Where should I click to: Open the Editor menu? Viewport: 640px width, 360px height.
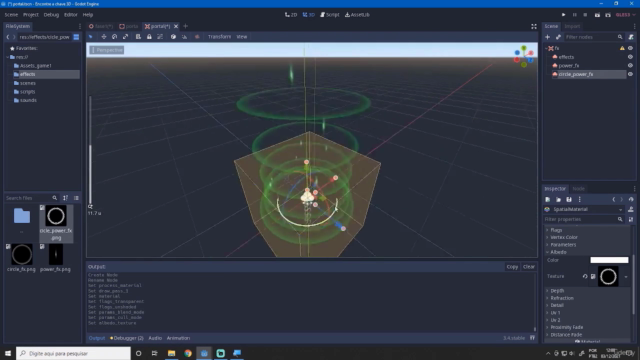(x=70, y=15)
